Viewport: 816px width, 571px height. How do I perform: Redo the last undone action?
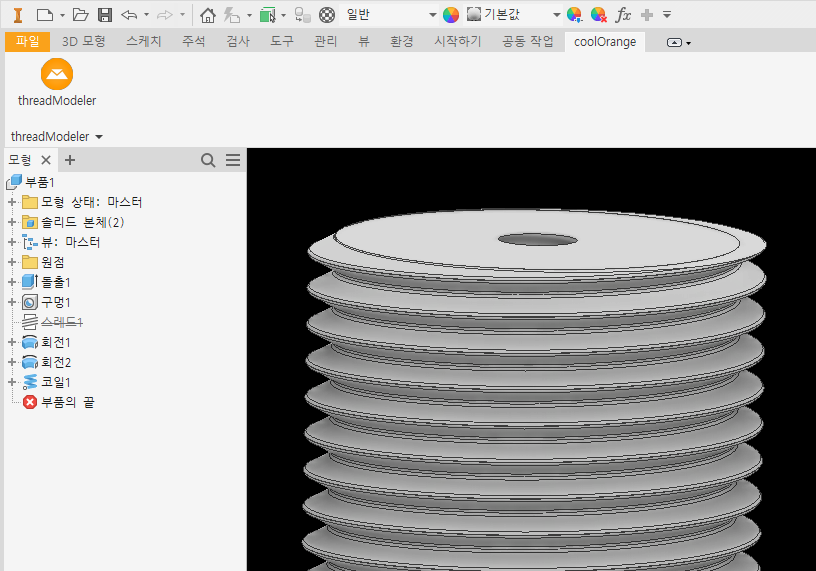coord(165,15)
